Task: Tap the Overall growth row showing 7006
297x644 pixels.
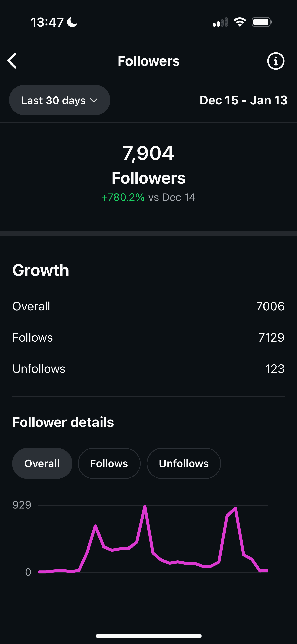Action: [148, 306]
